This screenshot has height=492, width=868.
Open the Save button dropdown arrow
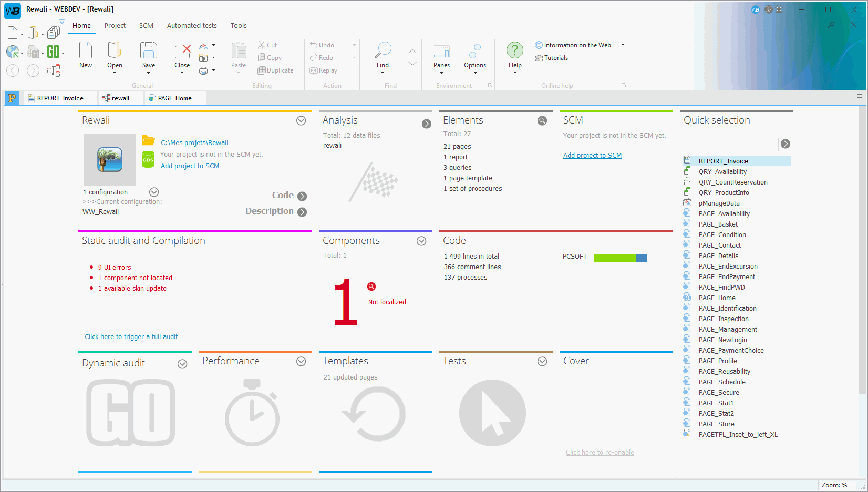[x=149, y=73]
